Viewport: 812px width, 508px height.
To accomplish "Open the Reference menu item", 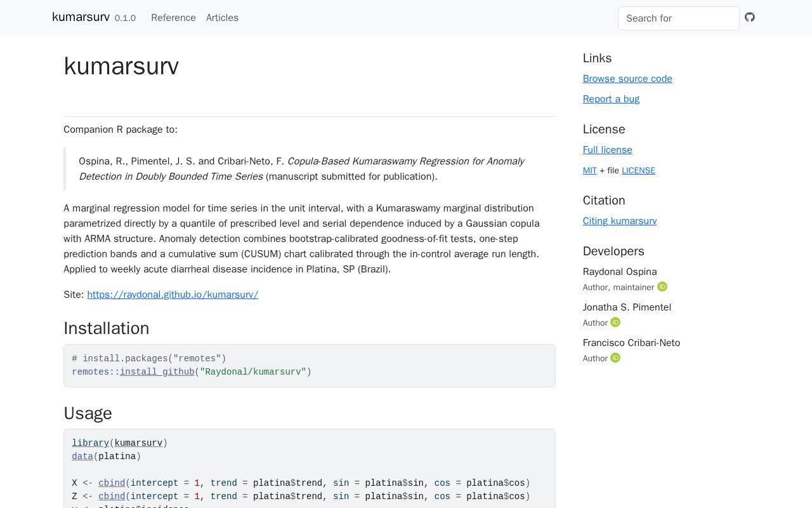I will tap(173, 18).
